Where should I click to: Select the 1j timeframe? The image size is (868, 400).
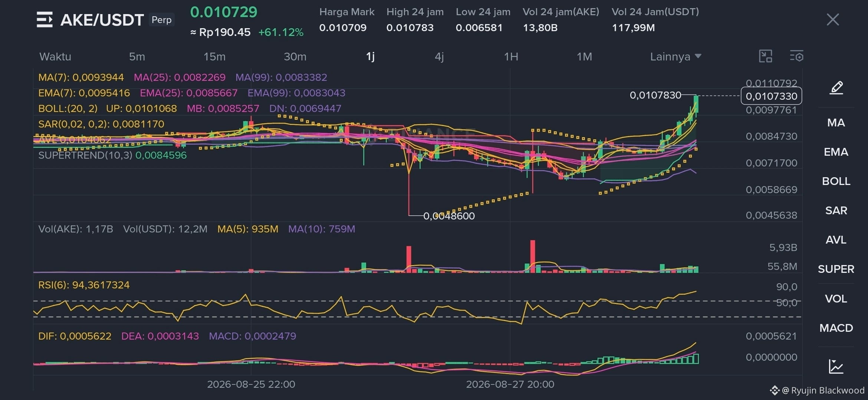[370, 57]
